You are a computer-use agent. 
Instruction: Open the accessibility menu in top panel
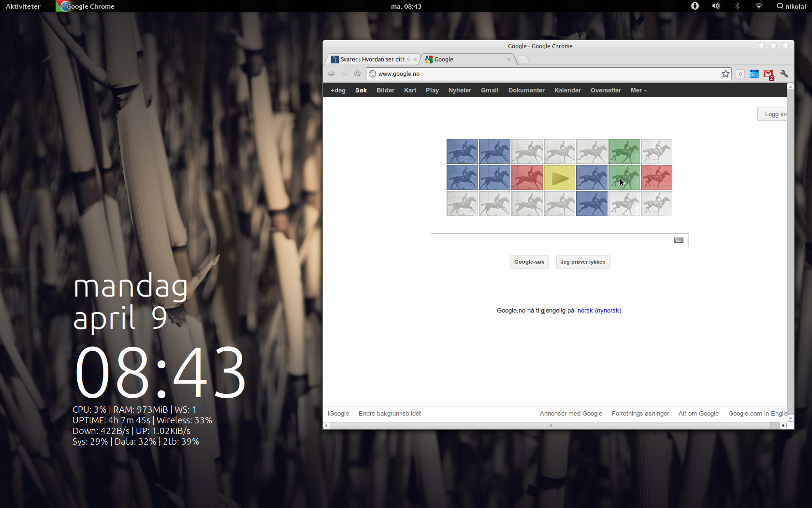695,6
